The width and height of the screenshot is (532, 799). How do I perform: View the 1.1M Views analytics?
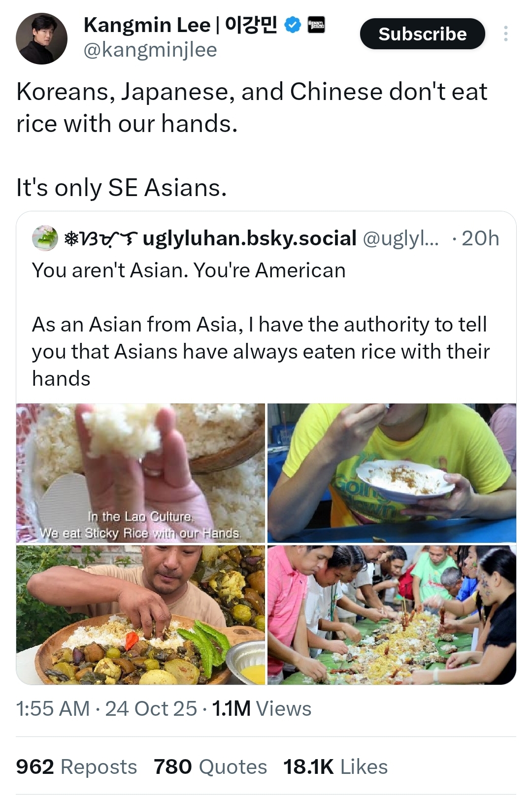(x=262, y=709)
